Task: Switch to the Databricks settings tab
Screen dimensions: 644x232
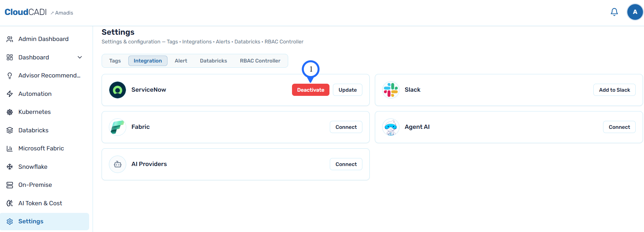Action: (x=214, y=61)
